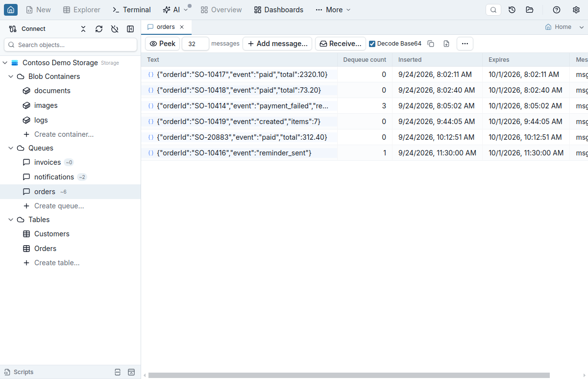Open the settings gear icon
Viewport: 588px width, 379px height.
coord(576,10)
